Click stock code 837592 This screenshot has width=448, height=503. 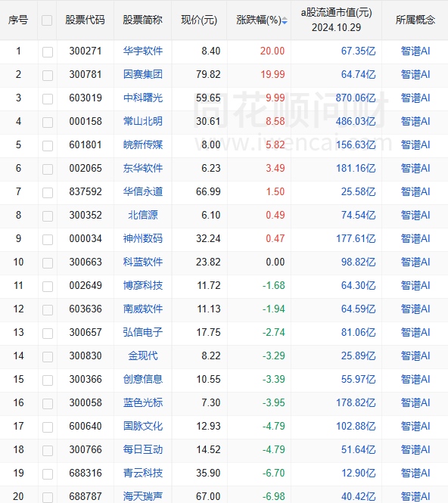86,191
